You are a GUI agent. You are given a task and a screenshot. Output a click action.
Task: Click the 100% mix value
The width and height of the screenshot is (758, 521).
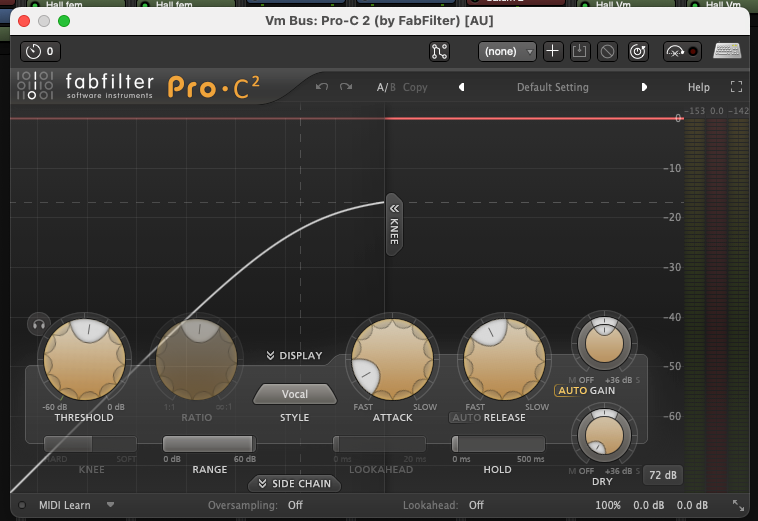pos(608,505)
